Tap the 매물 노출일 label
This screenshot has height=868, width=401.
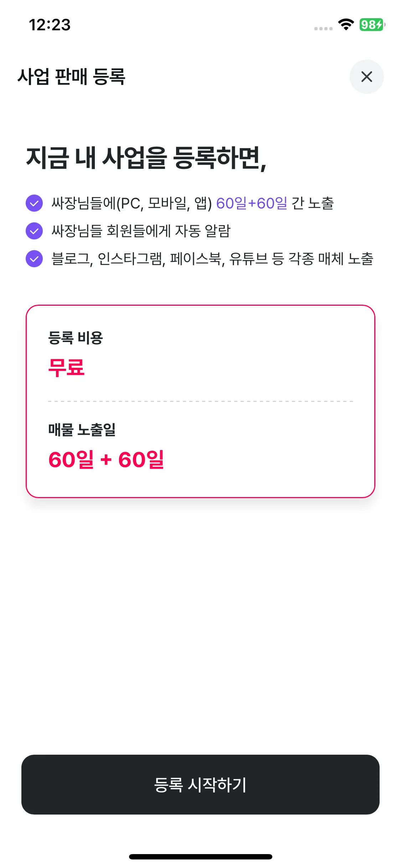[x=82, y=430]
